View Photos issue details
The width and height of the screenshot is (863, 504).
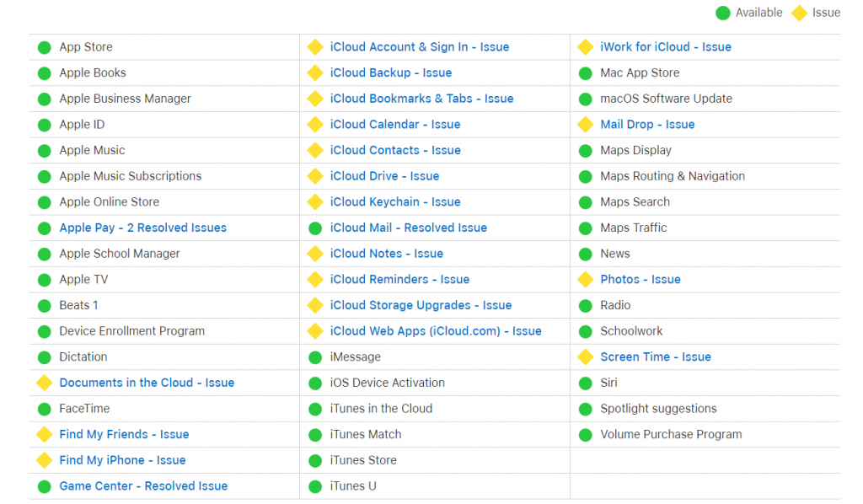point(640,279)
